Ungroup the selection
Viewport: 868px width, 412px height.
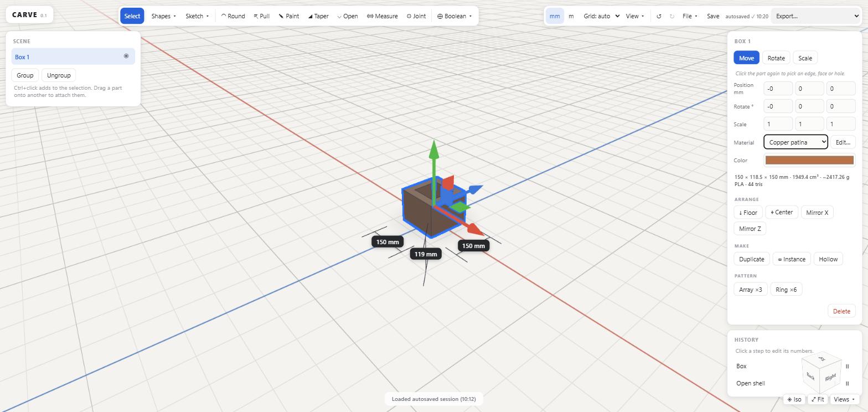click(x=59, y=75)
